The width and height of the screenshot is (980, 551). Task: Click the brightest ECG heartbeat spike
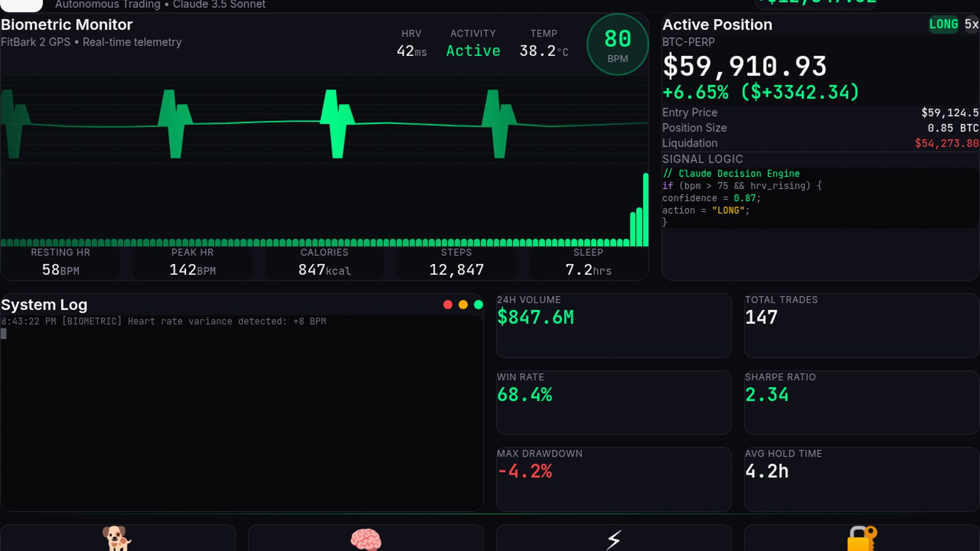point(336,124)
